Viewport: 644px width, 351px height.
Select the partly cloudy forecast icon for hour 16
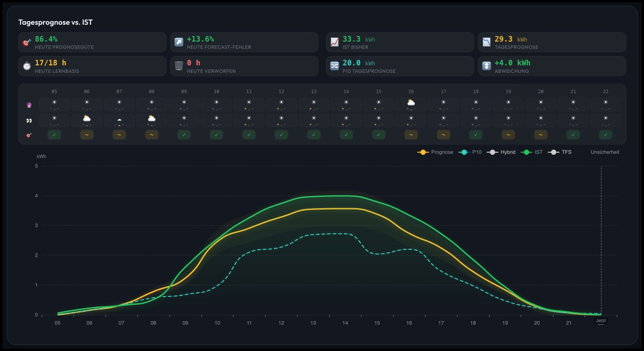coord(411,102)
